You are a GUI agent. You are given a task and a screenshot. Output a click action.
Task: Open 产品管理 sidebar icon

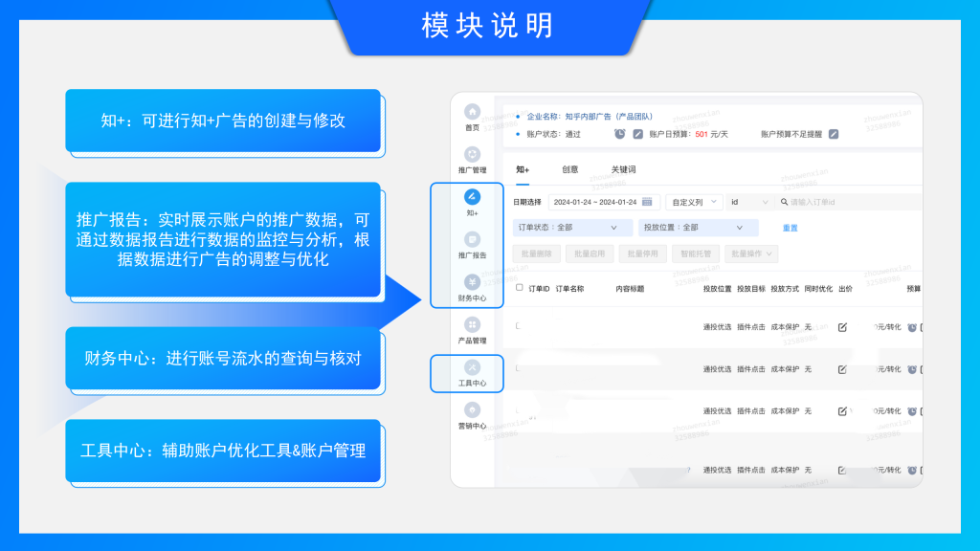tap(472, 325)
